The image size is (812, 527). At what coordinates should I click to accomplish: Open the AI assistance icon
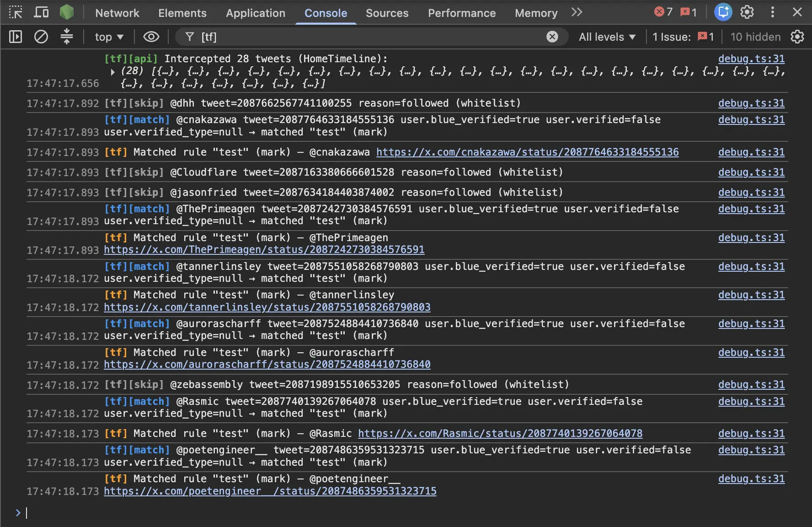723,12
